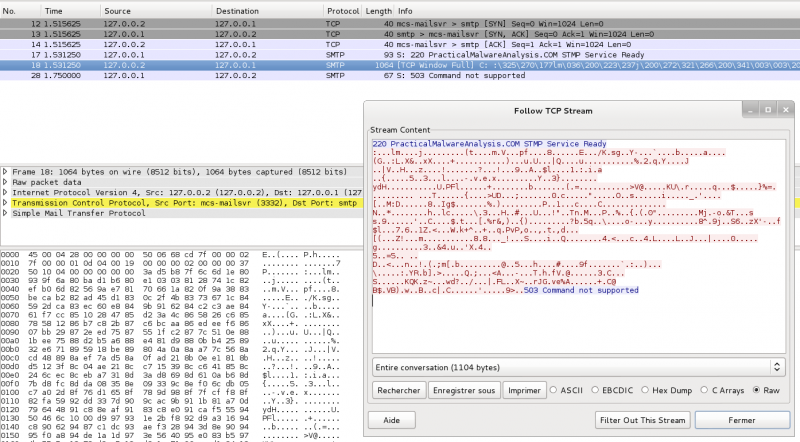
Task: Expand Internet Protocol Version 4 details
Action: [5, 191]
